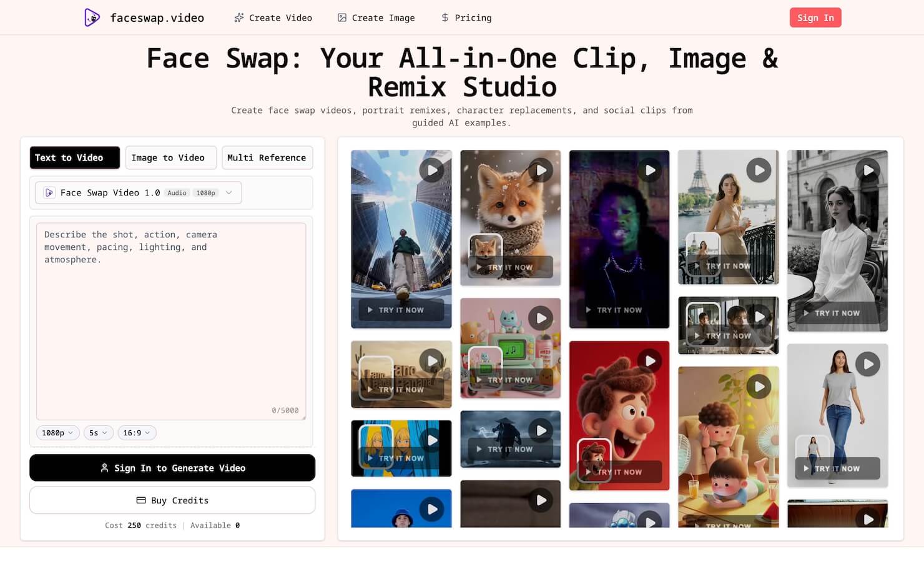Image resolution: width=924 pixels, height=562 pixels.
Task: Click the red Sign In button
Action: tap(815, 17)
